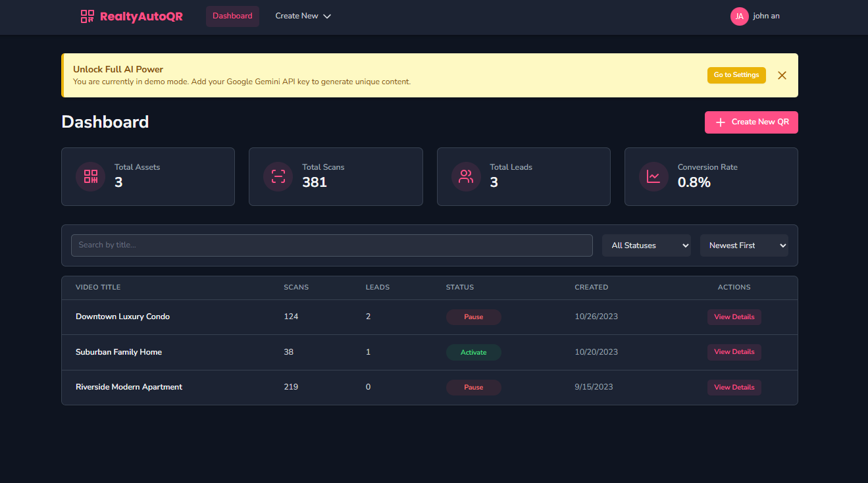Select the Riverside Modern Apartment title
Screen dimensions: 868x483
pos(129,387)
